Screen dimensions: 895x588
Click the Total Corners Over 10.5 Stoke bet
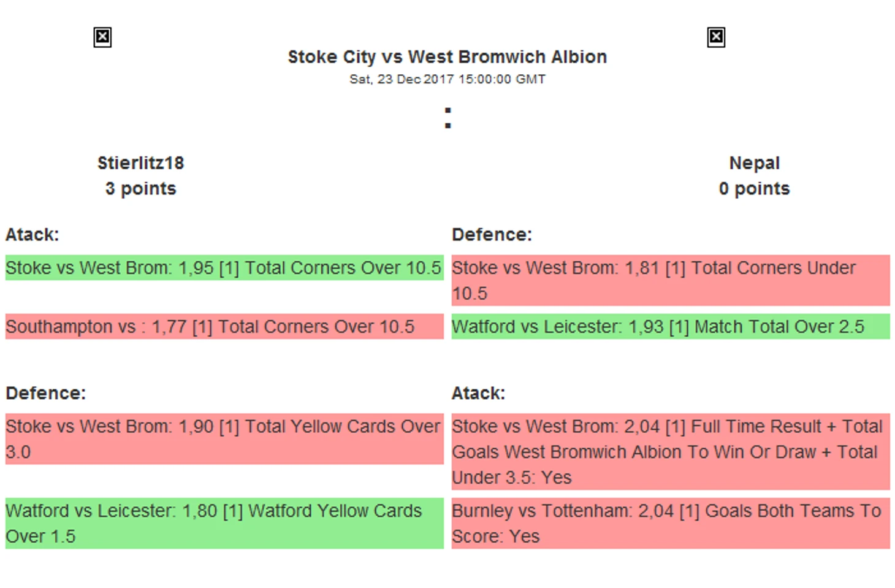(223, 268)
